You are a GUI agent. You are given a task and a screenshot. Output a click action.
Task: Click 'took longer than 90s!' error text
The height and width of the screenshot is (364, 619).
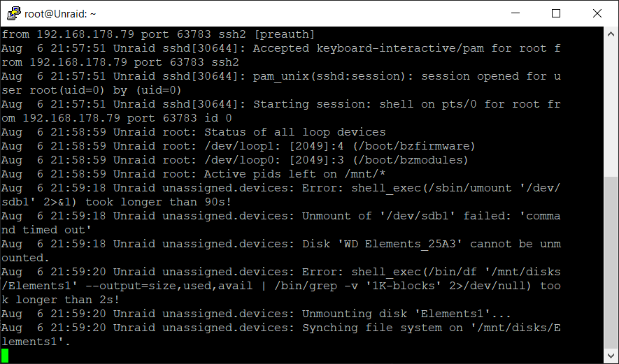click(x=158, y=203)
